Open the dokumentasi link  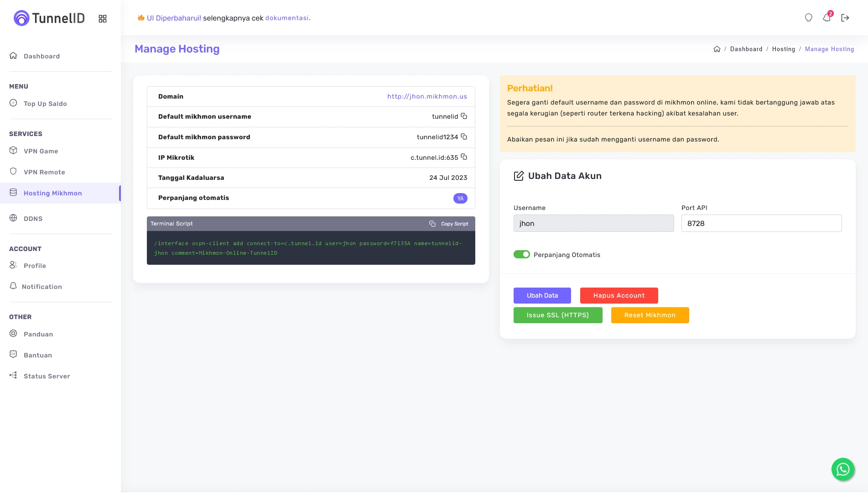tap(287, 18)
